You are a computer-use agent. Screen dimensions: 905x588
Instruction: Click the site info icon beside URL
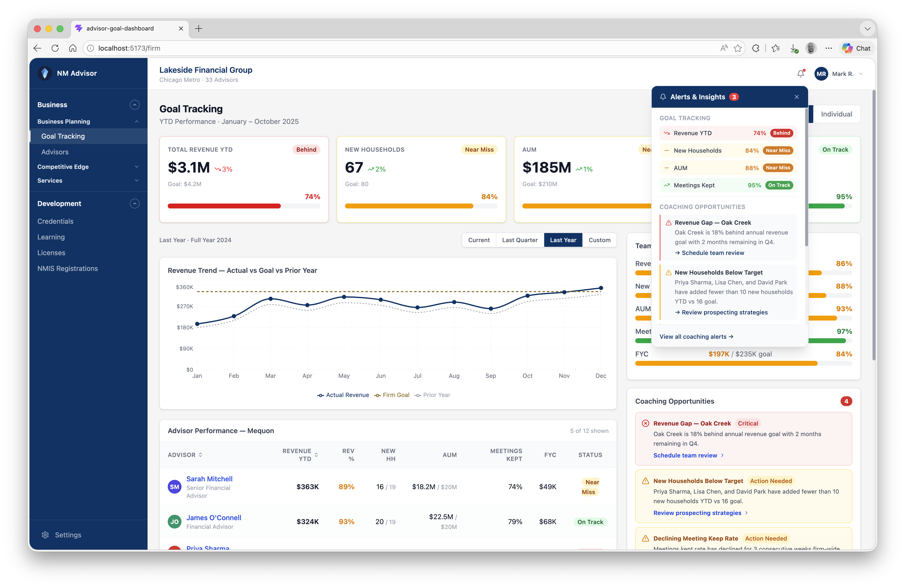(90, 48)
